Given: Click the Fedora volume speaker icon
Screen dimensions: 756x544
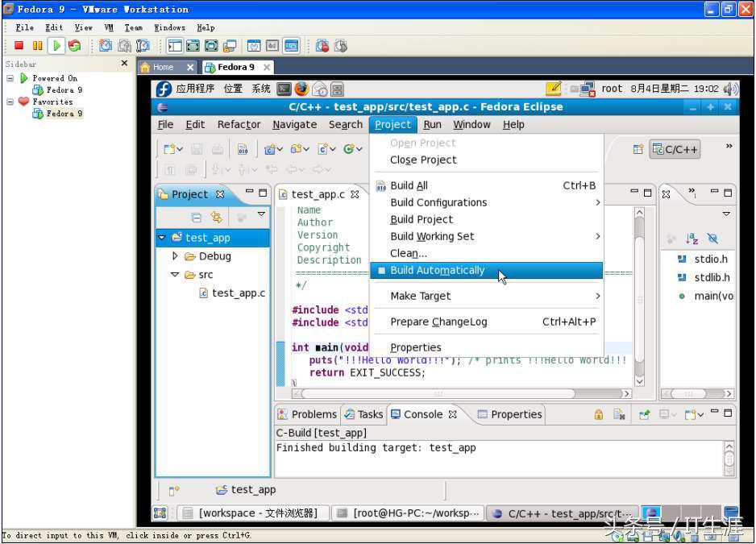Looking at the screenshot, I should point(729,89).
